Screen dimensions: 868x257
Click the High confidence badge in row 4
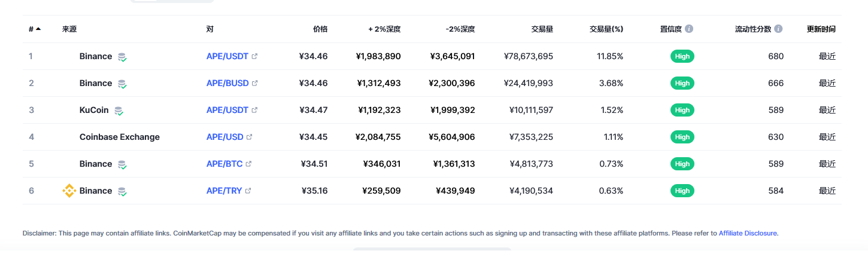(682, 137)
